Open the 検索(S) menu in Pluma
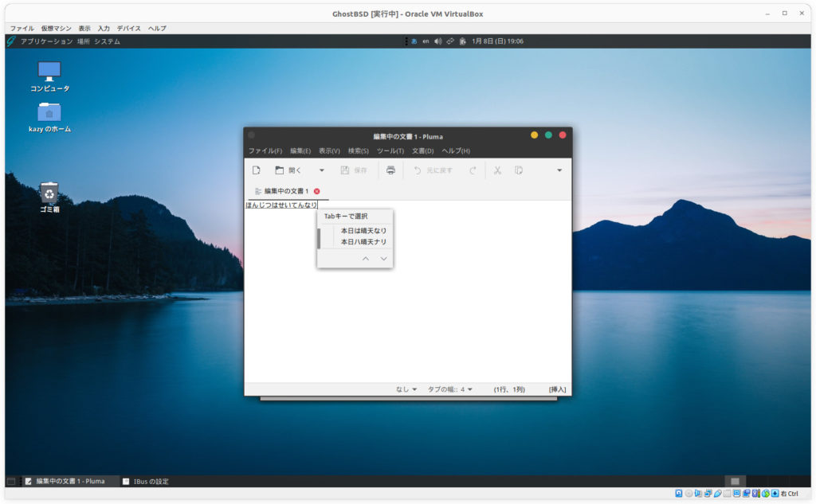 pyautogui.click(x=358, y=151)
